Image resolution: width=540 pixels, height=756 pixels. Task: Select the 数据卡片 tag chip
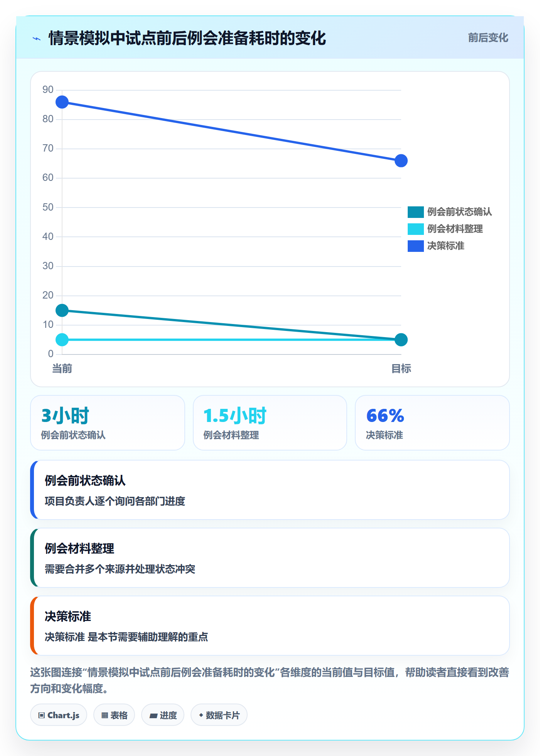pyautogui.click(x=219, y=715)
